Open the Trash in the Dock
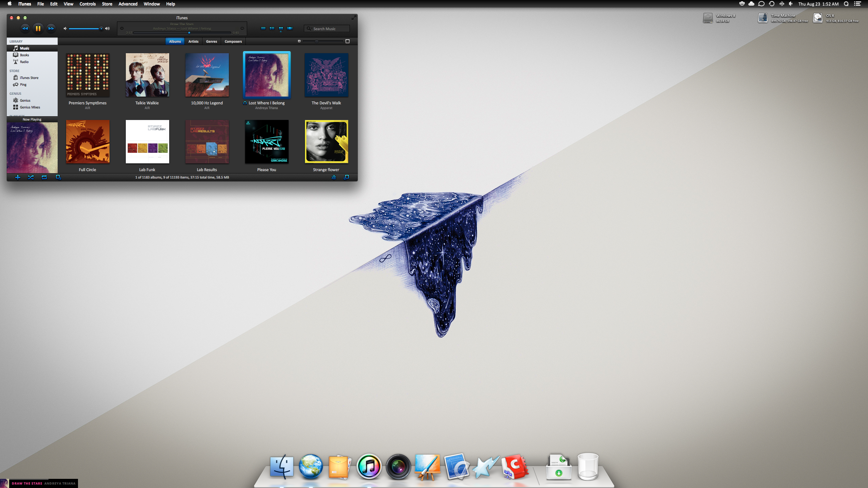Image resolution: width=868 pixels, height=488 pixels. pos(588,467)
